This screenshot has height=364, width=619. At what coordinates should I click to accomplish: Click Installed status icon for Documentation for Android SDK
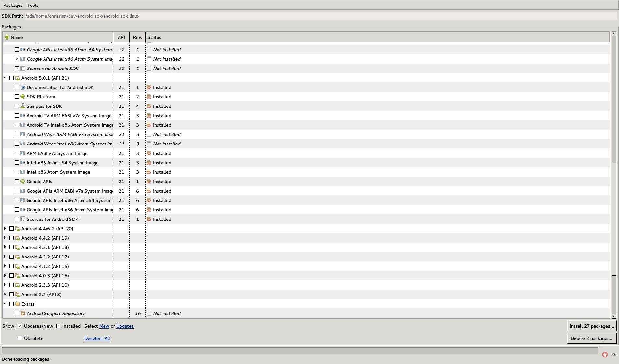pyautogui.click(x=149, y=87)
